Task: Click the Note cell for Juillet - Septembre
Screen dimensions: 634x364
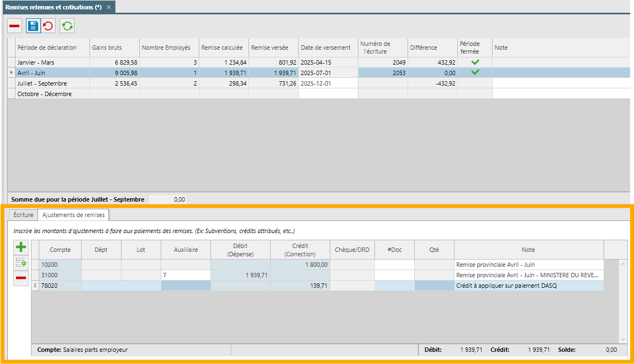Action: pos(561,83)
